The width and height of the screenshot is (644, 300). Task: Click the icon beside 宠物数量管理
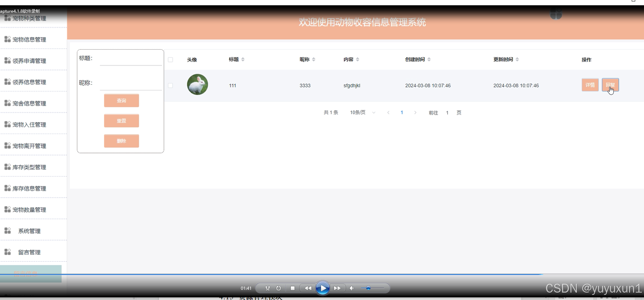7,209
